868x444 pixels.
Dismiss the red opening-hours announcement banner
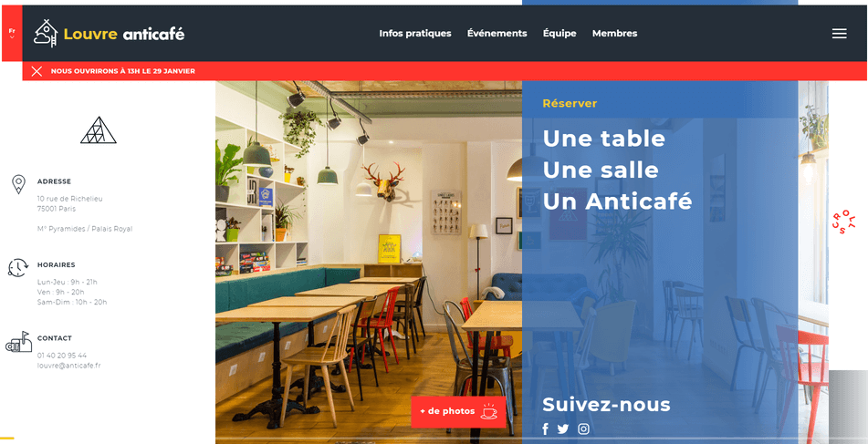pyautogui.click(x=37, y=71)
